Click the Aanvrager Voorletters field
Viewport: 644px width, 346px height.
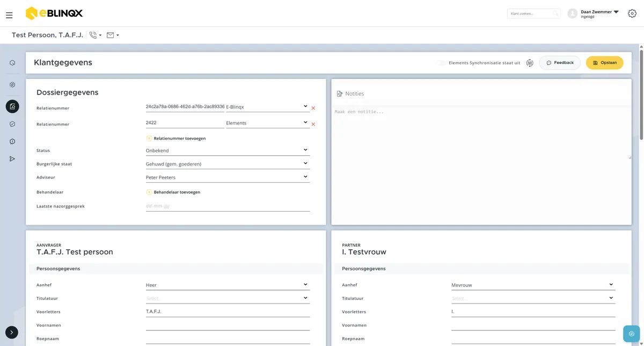coord(228,312)
